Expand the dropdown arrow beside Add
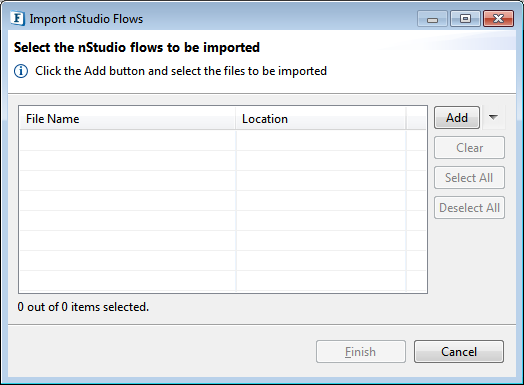524x385 pixels. (x=493, y=118)
